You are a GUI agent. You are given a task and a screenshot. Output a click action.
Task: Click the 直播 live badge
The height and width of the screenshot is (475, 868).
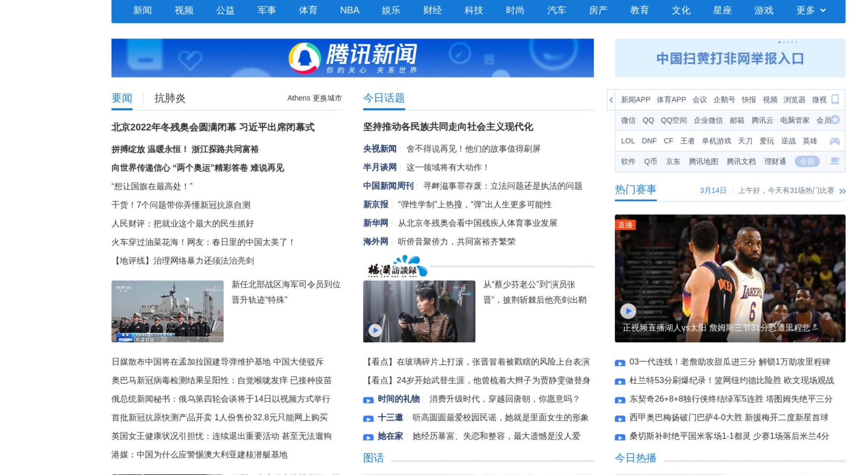pyautogui.click(x=625, y=225)
